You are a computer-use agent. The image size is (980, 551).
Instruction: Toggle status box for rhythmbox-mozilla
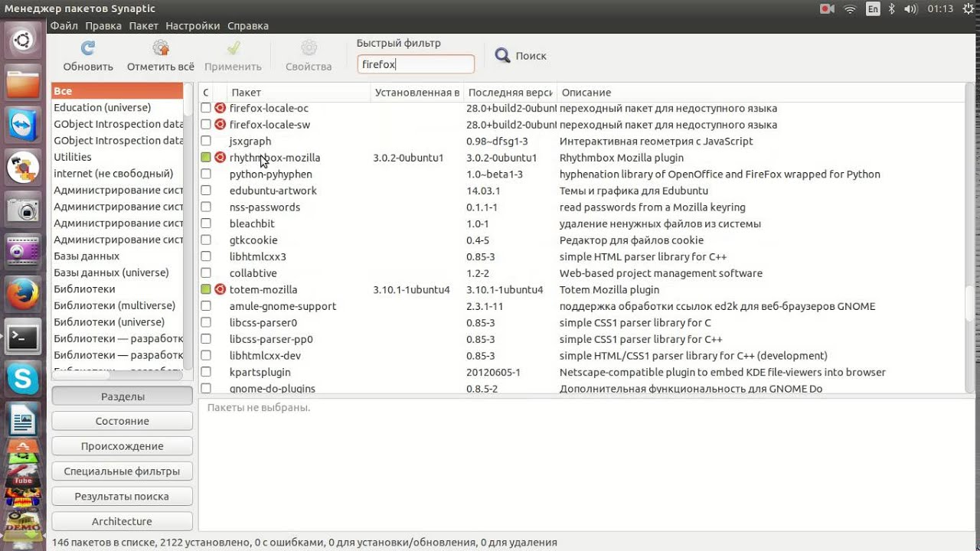click(205, 158)
